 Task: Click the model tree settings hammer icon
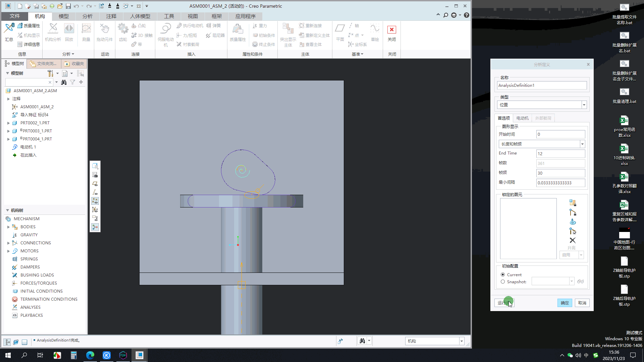tap(50, 73)
